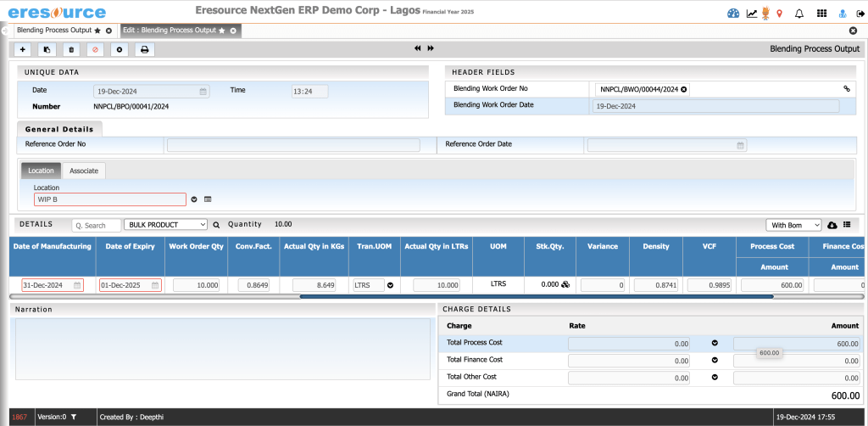Open the dashboard gauge icon

click(x=733, y=14)
